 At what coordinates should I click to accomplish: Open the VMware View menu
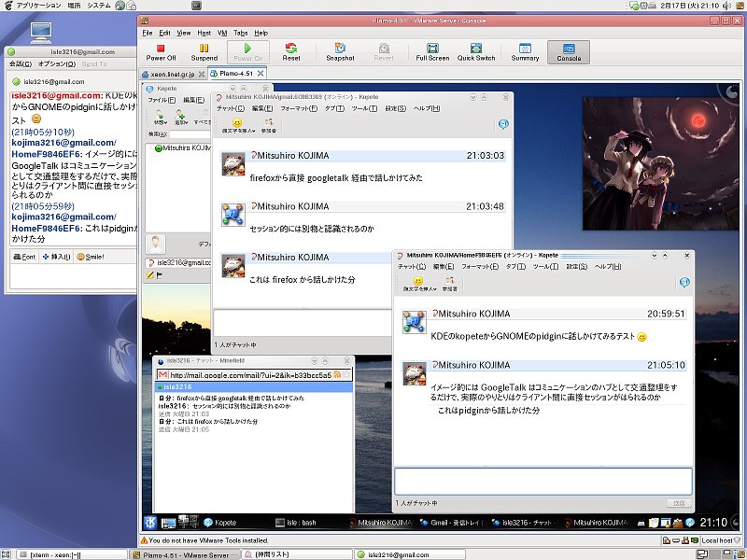click(x=184, y=33)
